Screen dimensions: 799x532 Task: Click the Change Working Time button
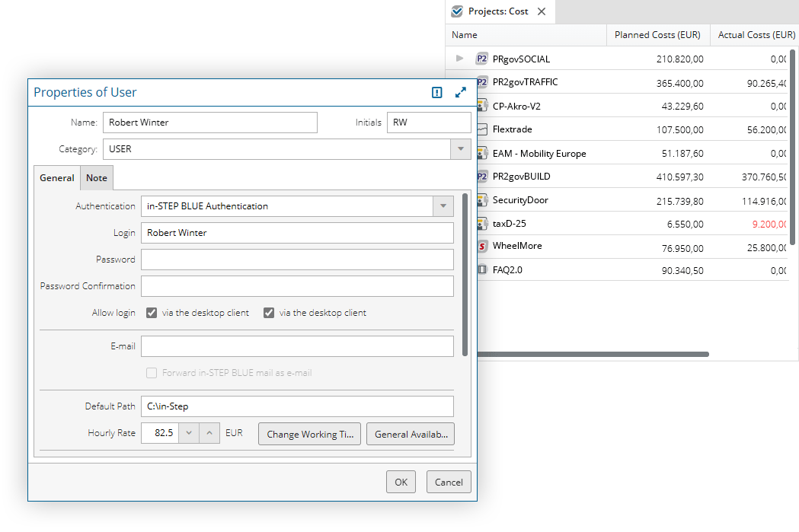(x=310, y=435)
